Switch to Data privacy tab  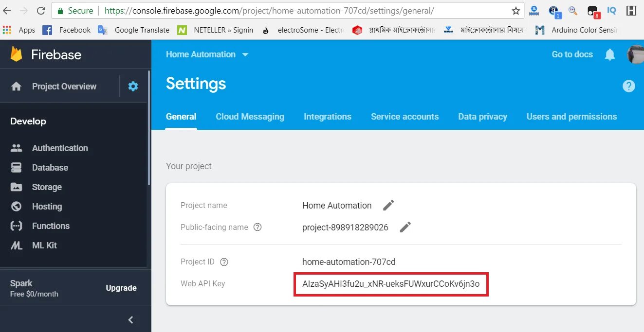(483, 117)
